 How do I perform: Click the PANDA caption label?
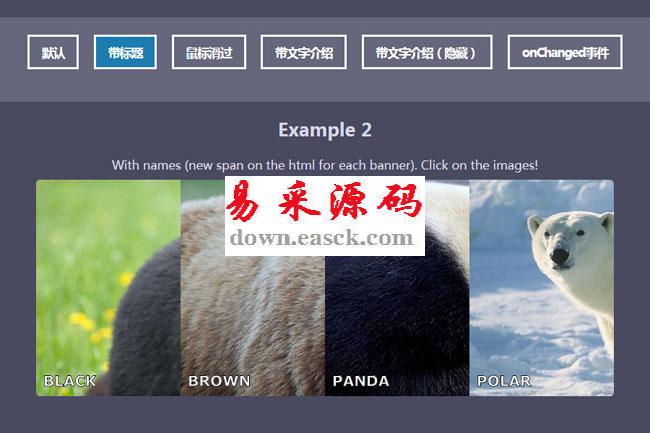(x=361, y=381)
